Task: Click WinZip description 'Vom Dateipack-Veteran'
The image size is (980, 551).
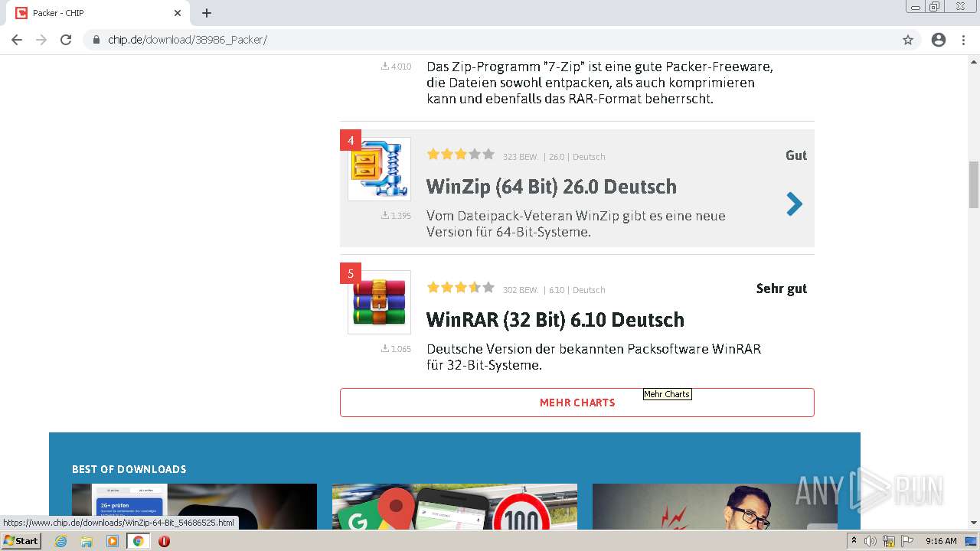Action: 576,223
